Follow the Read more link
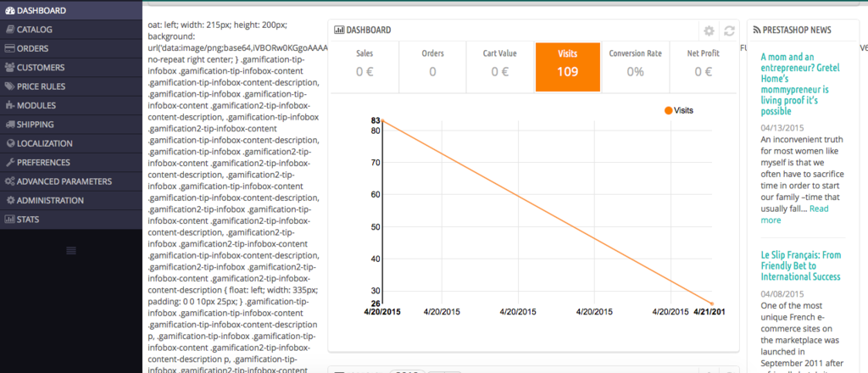Image resolution: width=868 pixels, height=373 pixels. click(794, 214)
